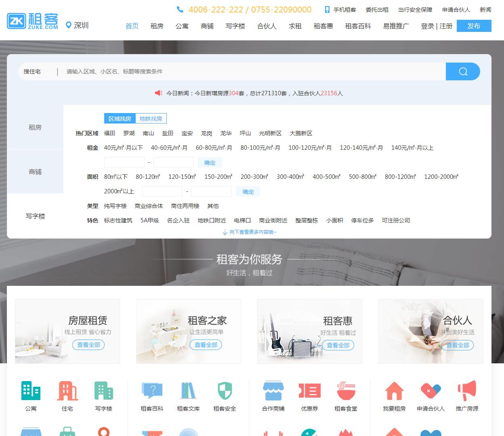
Task: Open the 租客安全 shield icon
Action: [x=225, y=390]
